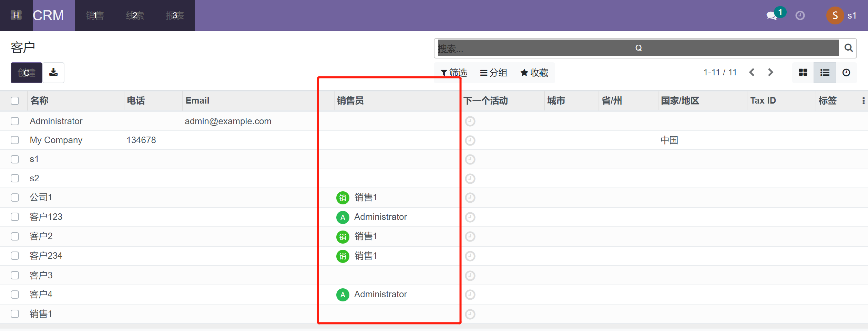Click the 搜索 search input field
This screenshot has height=331, width=868.
click(638, 48)
